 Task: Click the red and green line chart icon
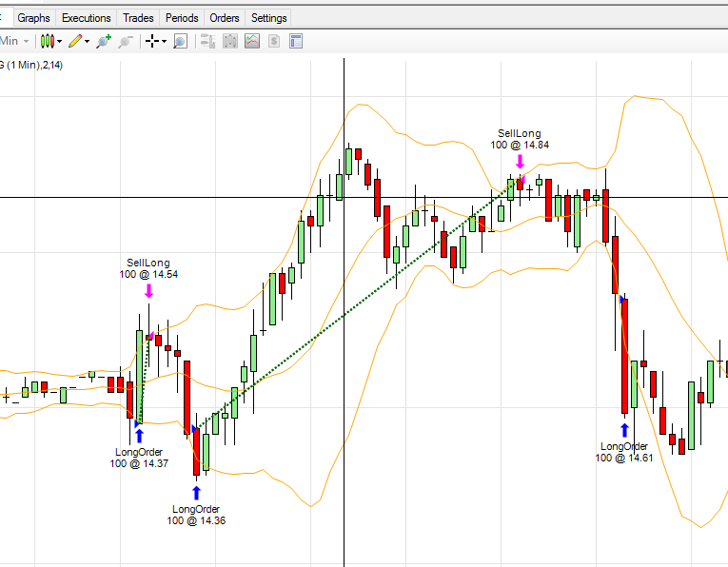tap(252, 41)
